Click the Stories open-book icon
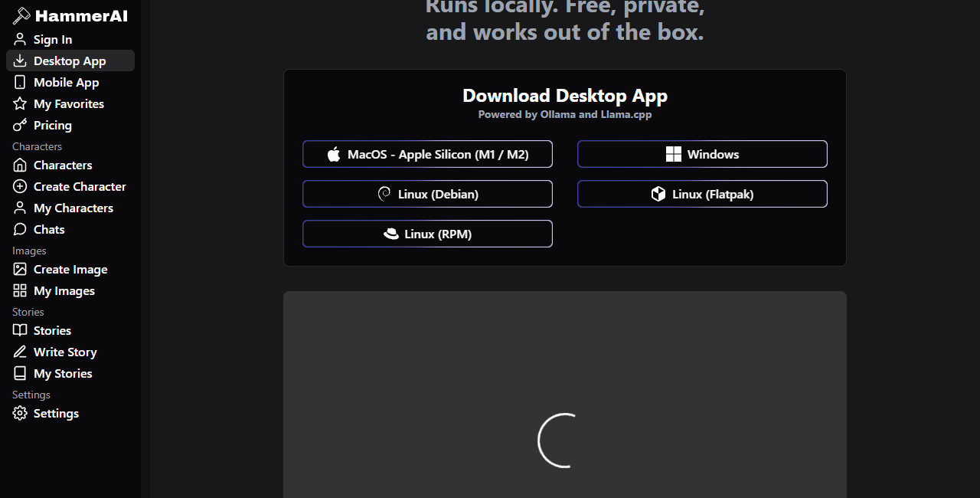The height and width of the screenshot is (498, 980). click(x=20, y=330)
